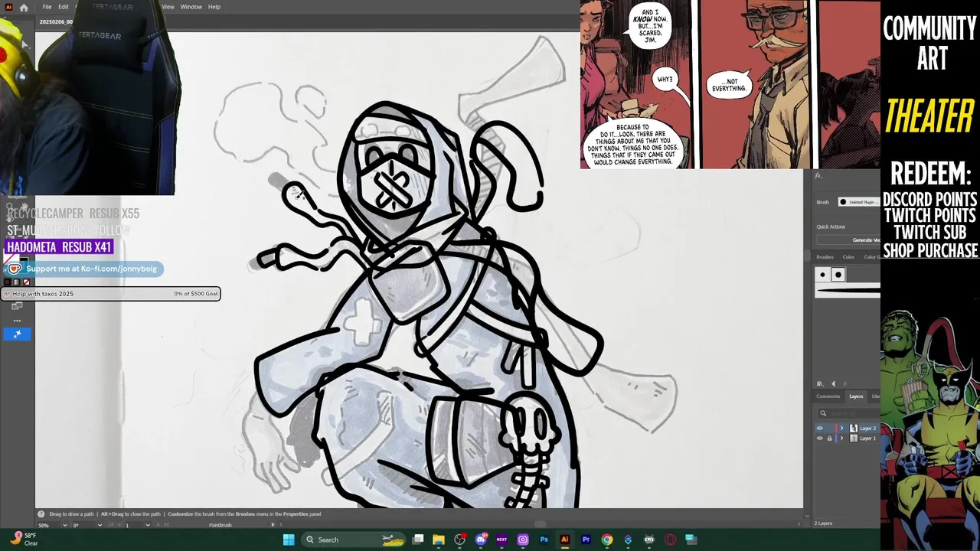Screen dimensions: 980x551
Task: Open the View menu
Action: pos(168,7)
